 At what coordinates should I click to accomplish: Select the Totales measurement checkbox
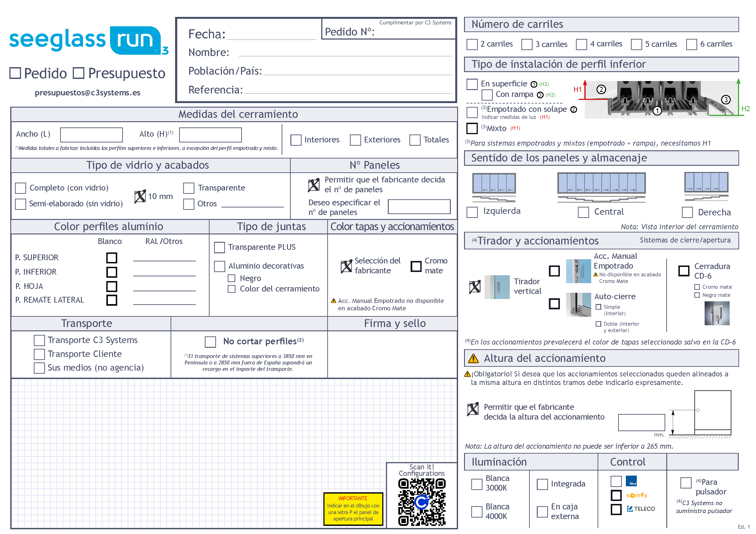tap(415, 140)
